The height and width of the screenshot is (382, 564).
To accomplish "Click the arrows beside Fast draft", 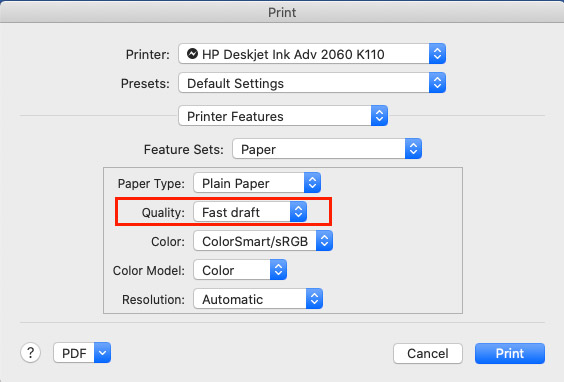I will [299, 212].
